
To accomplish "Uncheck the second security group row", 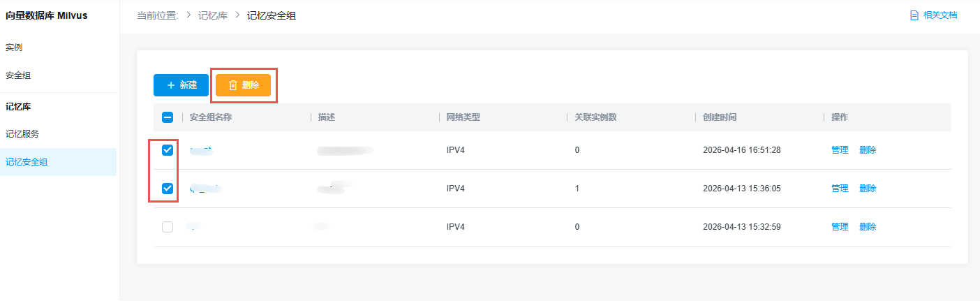I will click(x=168, y=189).
